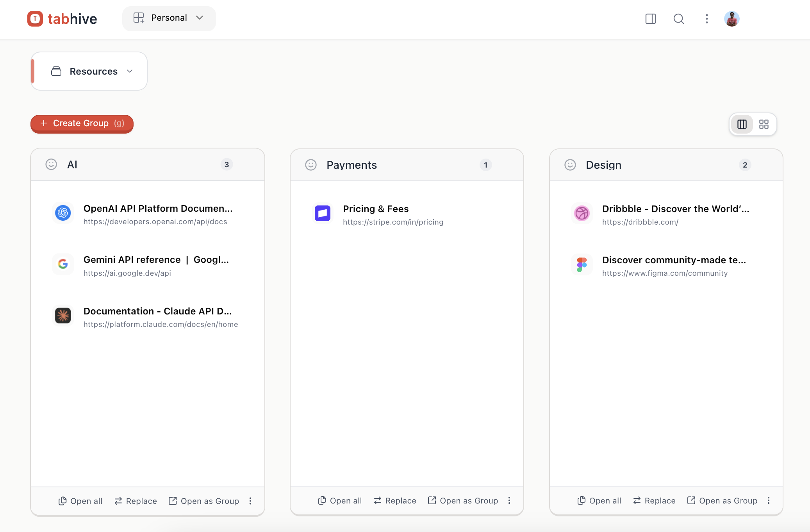The width and height of the screenshot is (810, 532).
Task: Pick an emoji for the Payments group
Action: pyautogui.click(x=311, y=165)
